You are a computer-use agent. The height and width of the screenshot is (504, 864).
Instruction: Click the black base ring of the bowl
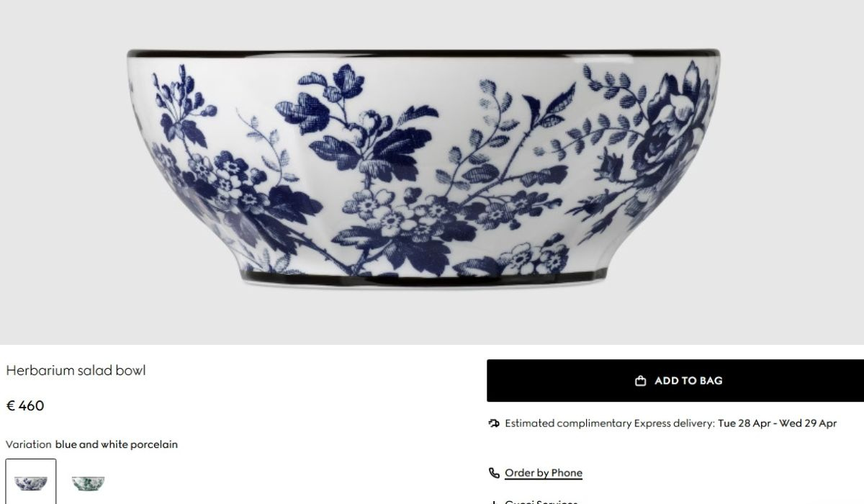pyautogui.click(x=423, y=279)
